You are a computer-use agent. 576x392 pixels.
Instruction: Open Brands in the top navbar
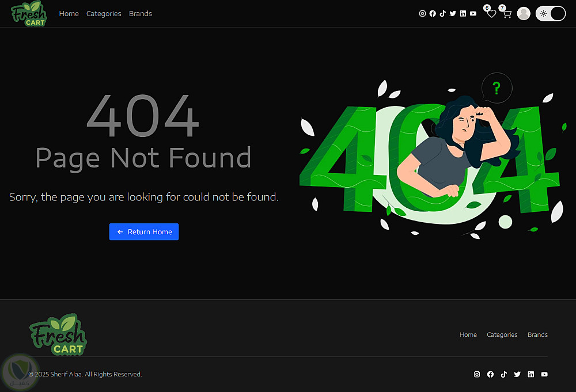[141, 14]
